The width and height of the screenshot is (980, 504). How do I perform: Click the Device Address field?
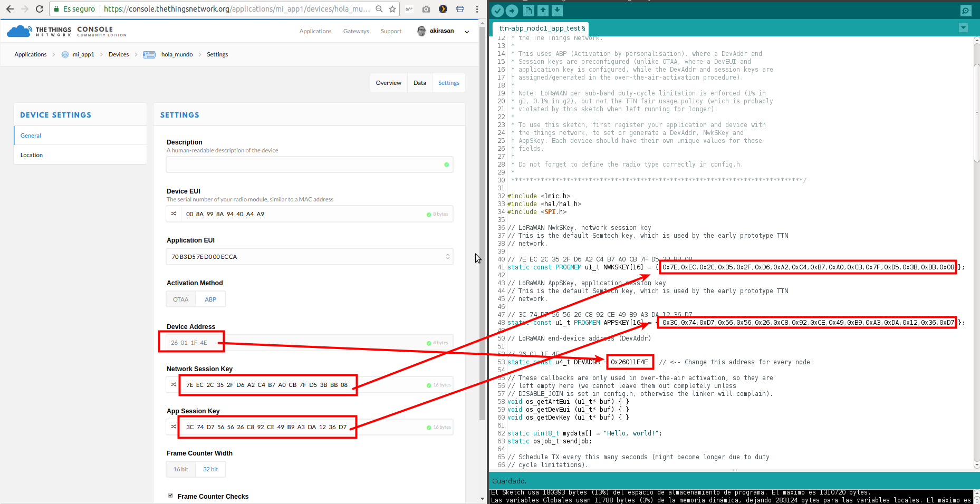(x=310, y=343)
